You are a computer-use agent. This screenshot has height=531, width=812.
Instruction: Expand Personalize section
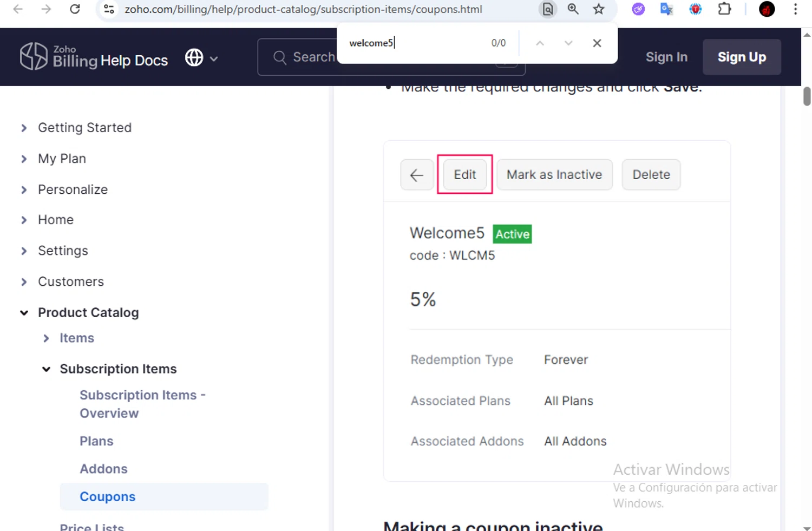click(x=24, y=189)
